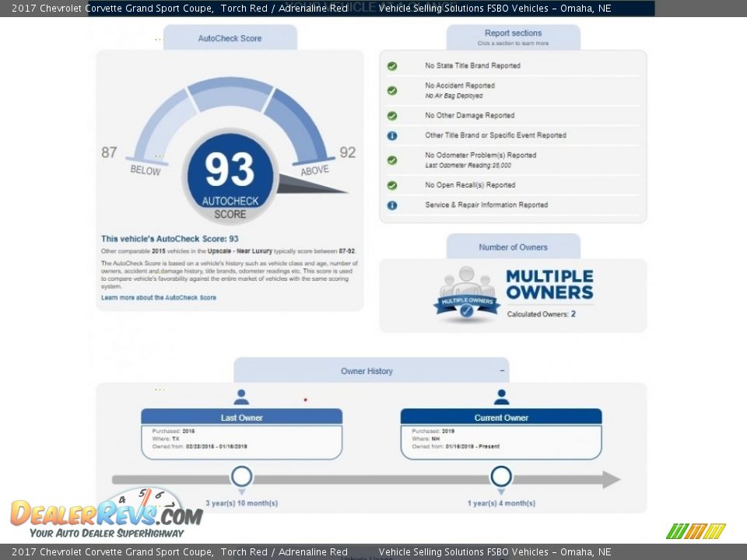Image resolution: width=747 pixels, height=560 pixels.
Task: Click 'MULTIPLE OWNERS' heading text
Action: pos(549,285)
